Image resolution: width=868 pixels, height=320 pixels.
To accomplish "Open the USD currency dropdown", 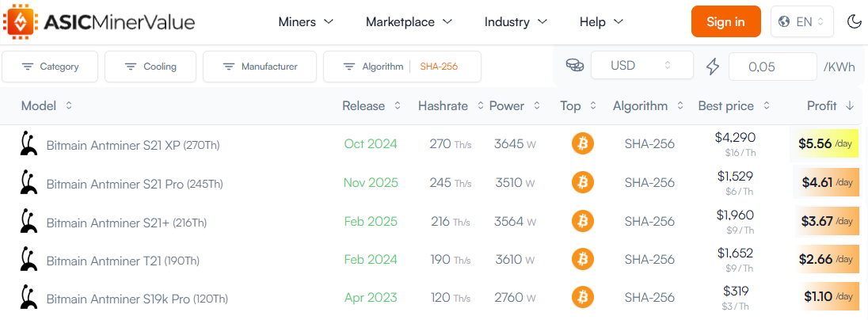I will pos(642,65).
